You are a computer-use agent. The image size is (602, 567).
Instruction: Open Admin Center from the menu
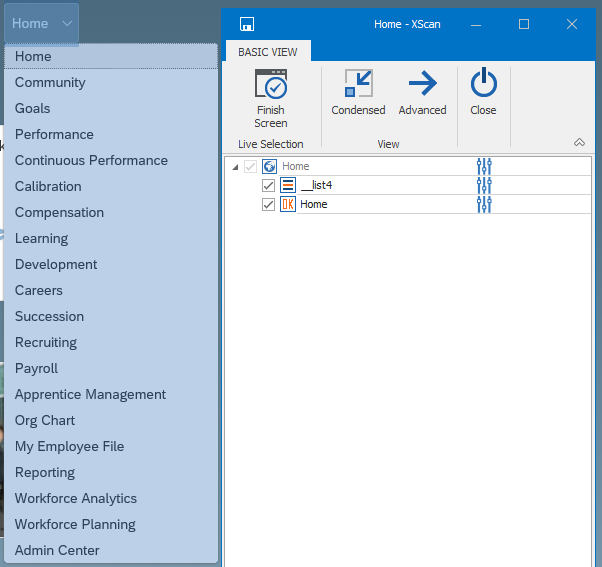point(57,550)
